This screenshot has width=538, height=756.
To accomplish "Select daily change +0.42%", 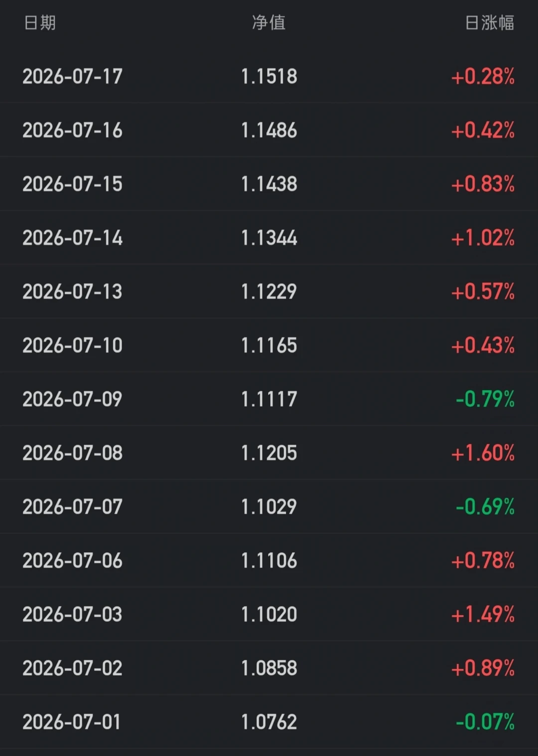I will (x=483, y=130).
